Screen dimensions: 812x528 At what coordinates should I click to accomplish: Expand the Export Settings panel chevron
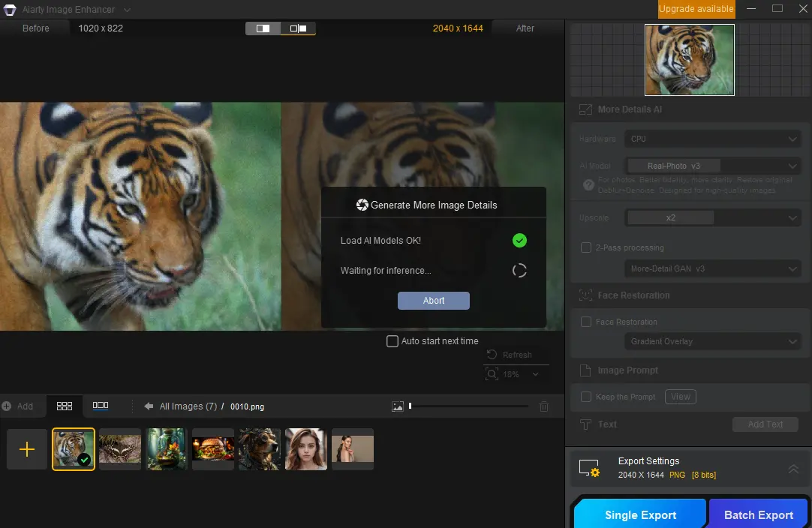[x=792, y=469]
